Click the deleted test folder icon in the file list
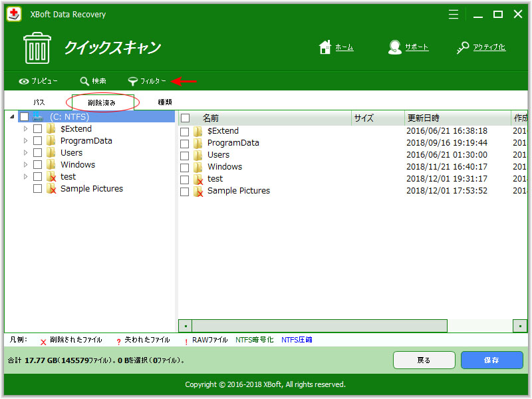Image resolution: width=532 pixels, height=399 pixels. click(198, 179)
